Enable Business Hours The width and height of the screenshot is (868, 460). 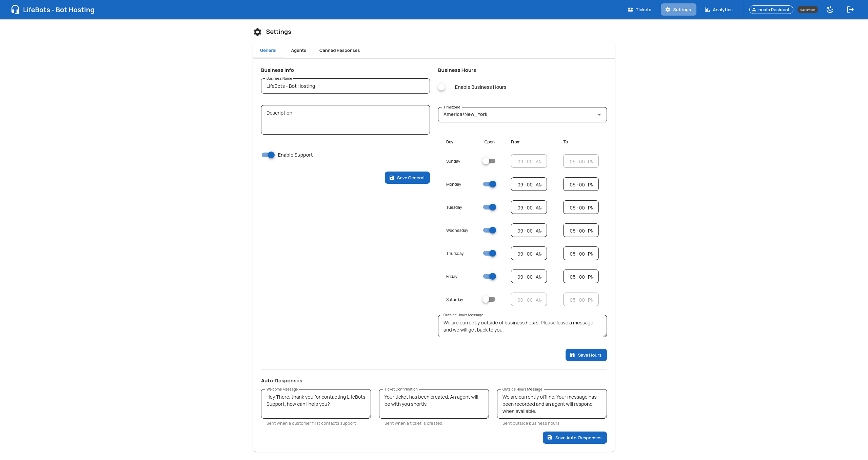point(441,87)
